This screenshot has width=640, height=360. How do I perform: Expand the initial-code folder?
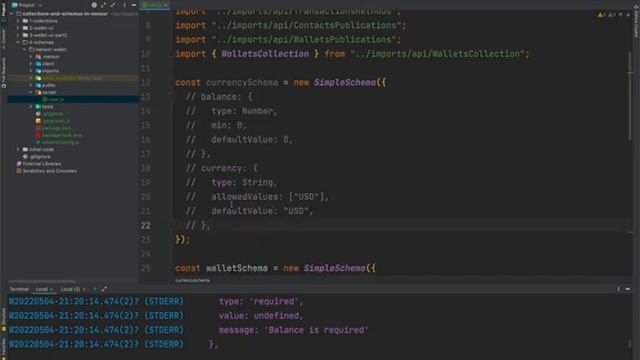(18, 149)
